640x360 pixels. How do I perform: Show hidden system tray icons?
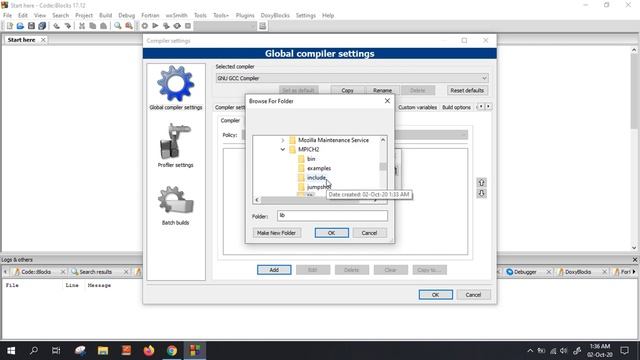(530, 351)
